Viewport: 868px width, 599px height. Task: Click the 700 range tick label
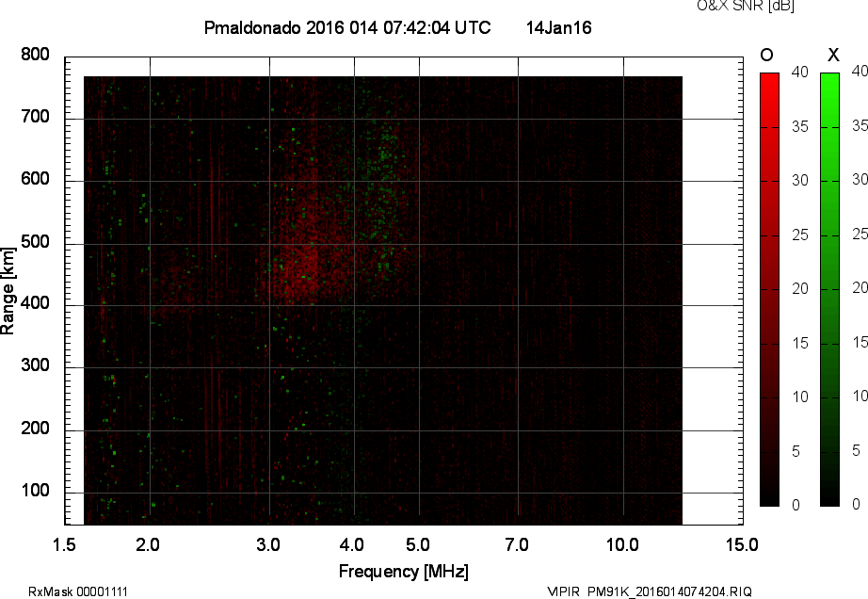click(x=35, y=116)
